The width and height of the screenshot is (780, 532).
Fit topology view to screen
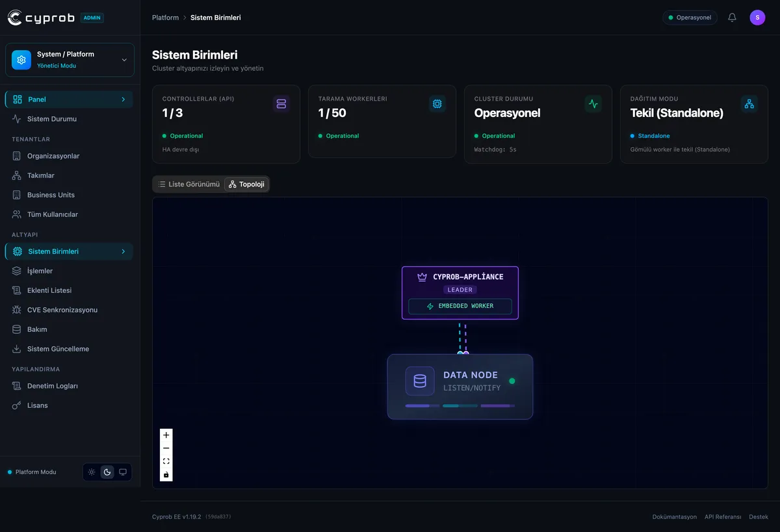[x=166, y=461]
